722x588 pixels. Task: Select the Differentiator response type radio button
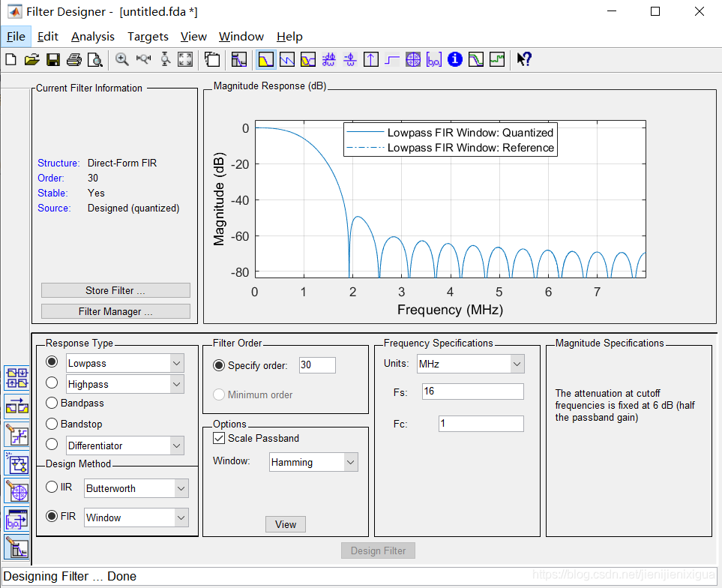pos(52,444)
